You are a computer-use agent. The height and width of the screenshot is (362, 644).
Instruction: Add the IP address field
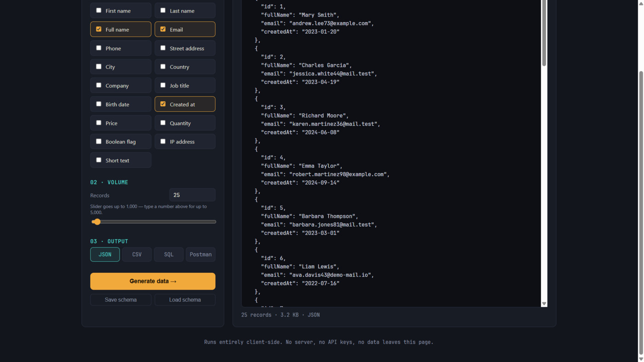[163, 141]
